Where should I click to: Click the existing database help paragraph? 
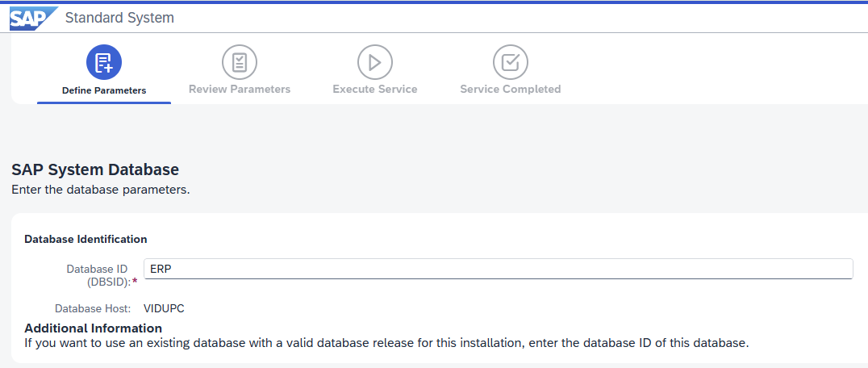pos(386,342)
